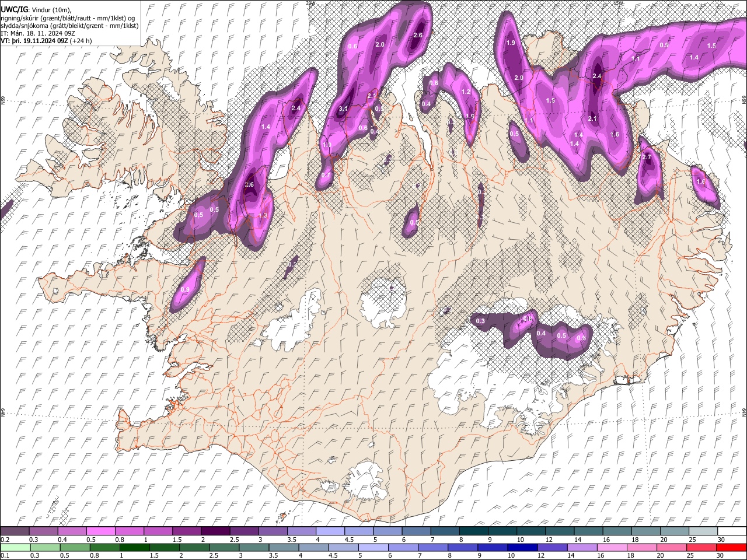Click the valid time 'VT: þri. 19.11.2024 09Z'
Screen dimensions: 747x560
pyautogui.click(x=34, y=41)
